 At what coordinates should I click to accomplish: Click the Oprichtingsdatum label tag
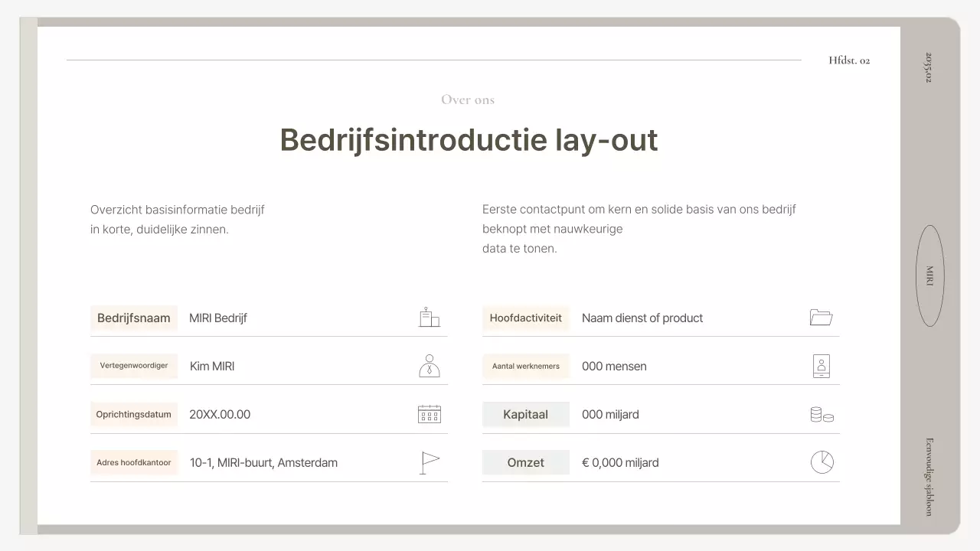pyautogui.click(x=134, y=414)
